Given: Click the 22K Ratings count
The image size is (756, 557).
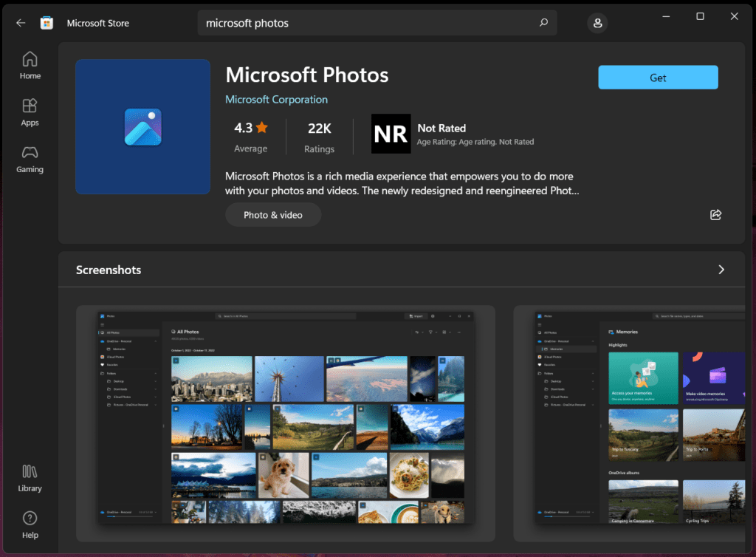Looking at the screenshot, I should tap(319, 137).
